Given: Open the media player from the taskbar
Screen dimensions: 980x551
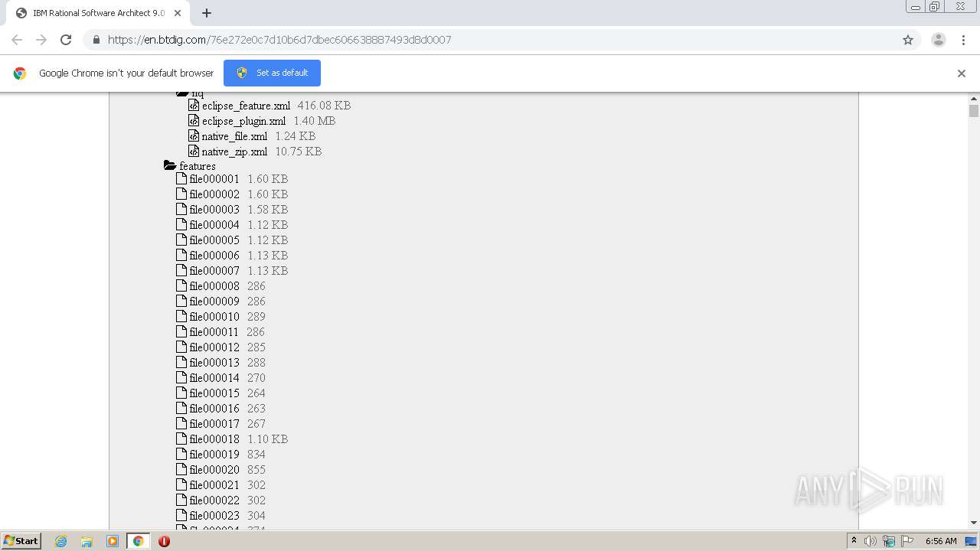Looking at the screenshot, I should [x=113, y=541].
